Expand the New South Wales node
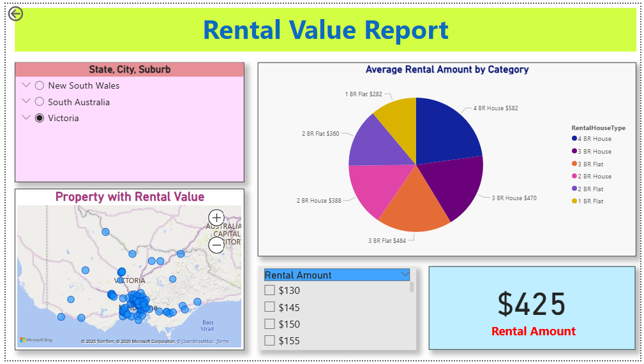Screen dimensions: 644x364 (26, 85)
